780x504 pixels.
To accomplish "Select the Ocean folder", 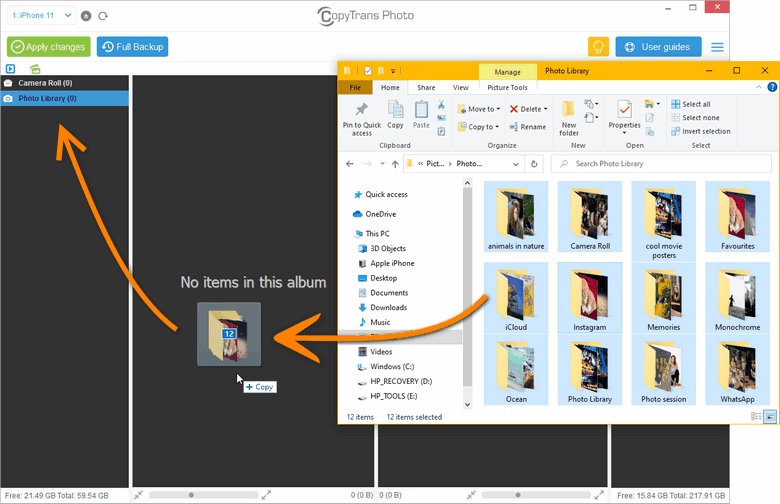I will (516, 370).
